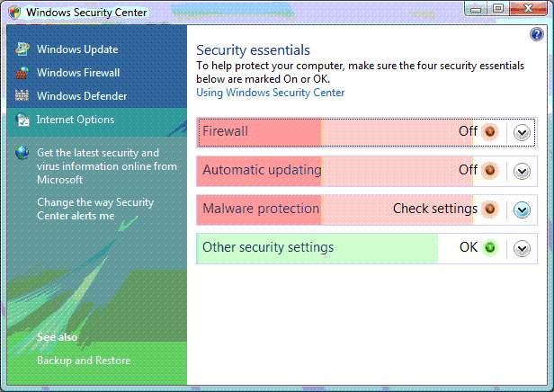Viewport: 554px width, 392px height.
Task: Open Backup and Restore under See also
Action: point(84,361)
